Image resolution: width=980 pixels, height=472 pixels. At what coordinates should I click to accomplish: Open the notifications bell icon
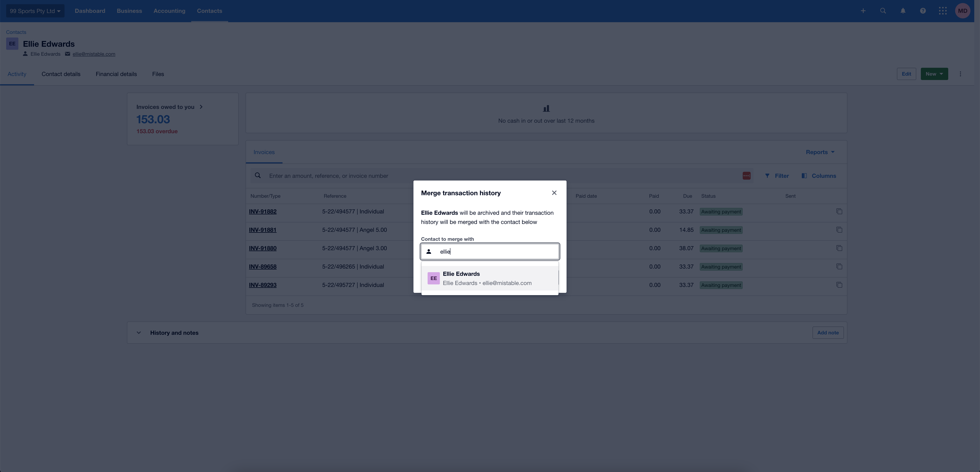[x=903, y=11]
